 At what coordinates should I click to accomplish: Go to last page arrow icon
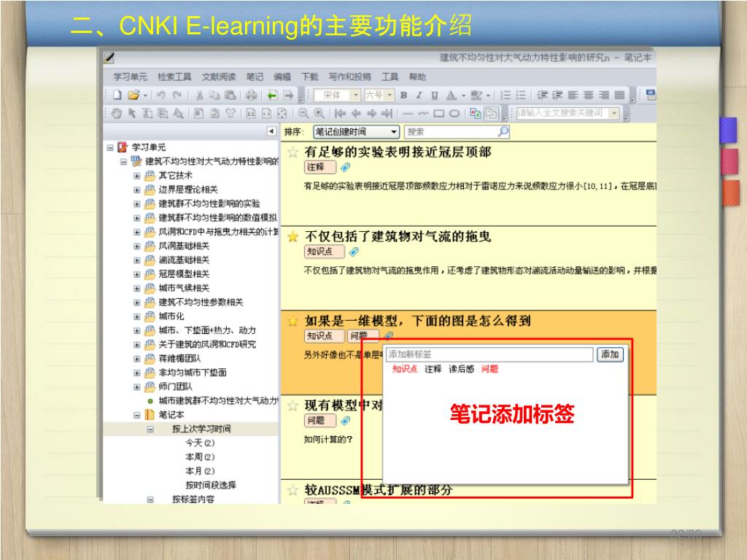coord(387,113)
